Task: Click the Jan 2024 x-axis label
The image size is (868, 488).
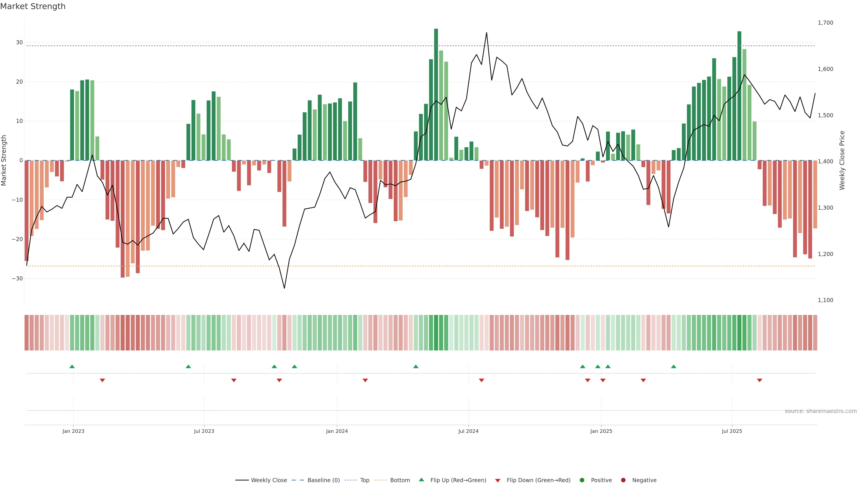Action: (x=337, y=431)
